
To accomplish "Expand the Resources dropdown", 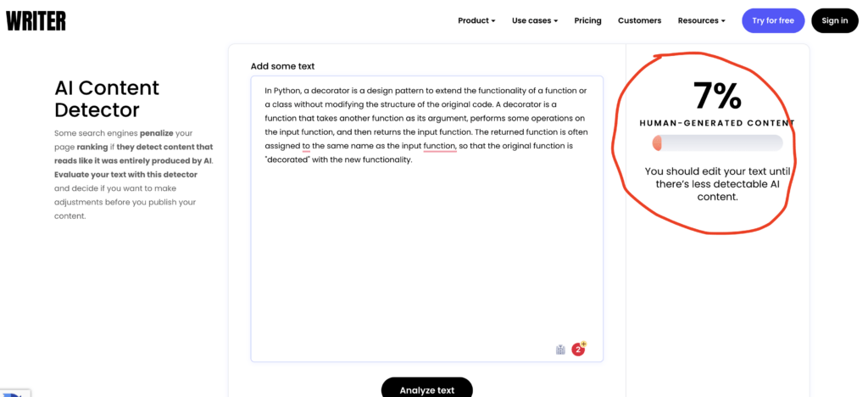I will (x=701, y=20).
